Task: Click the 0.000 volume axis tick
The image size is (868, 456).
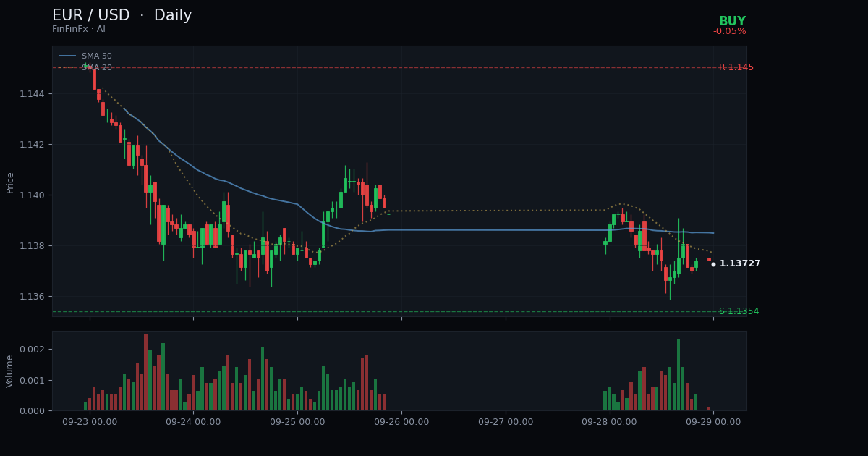Action: point(33,410)
